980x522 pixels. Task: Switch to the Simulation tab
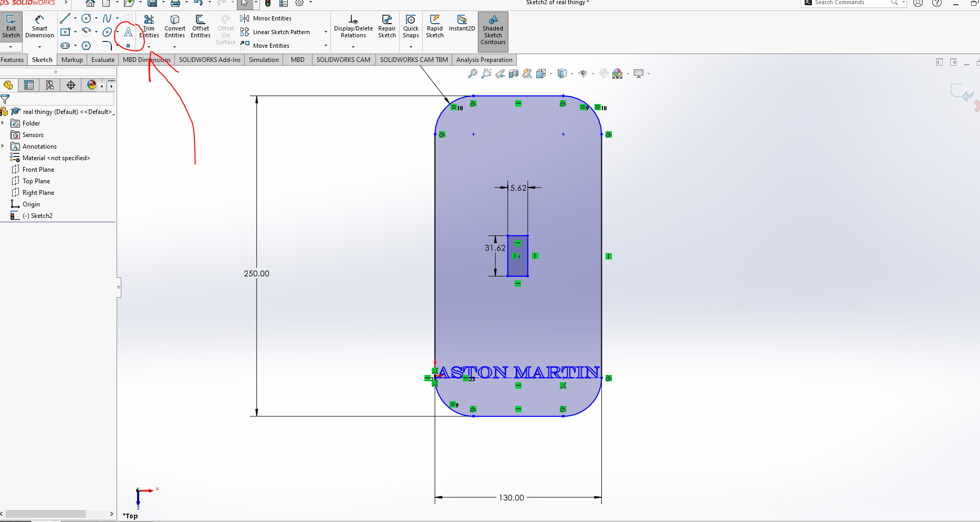coord(264,60)
